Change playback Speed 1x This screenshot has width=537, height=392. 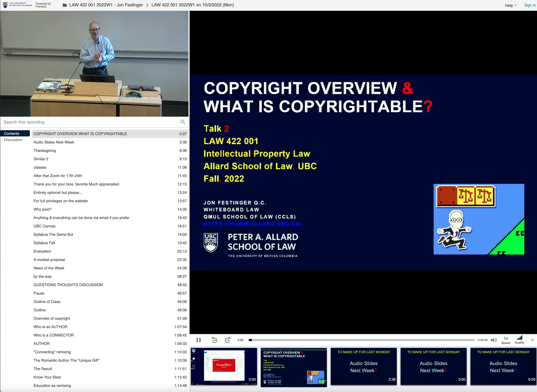point(506,340)
